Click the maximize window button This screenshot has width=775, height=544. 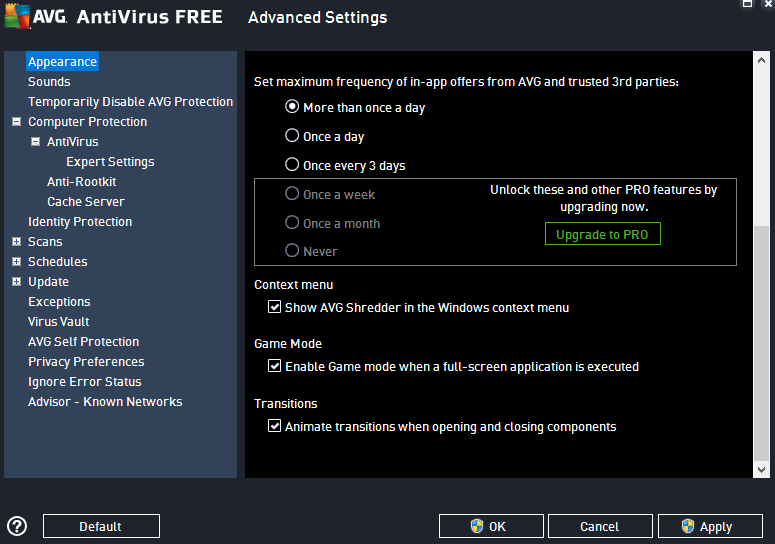coord(747,4)
